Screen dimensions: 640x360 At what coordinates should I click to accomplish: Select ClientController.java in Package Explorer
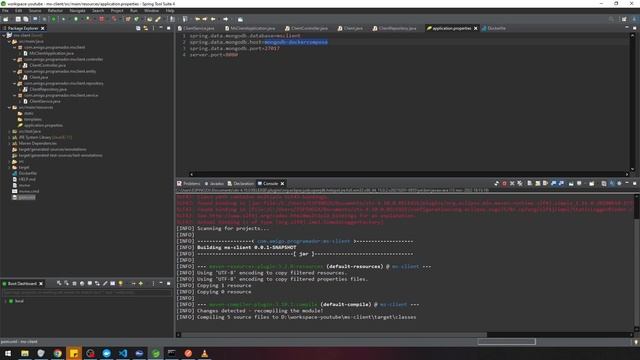coord(47,65)
